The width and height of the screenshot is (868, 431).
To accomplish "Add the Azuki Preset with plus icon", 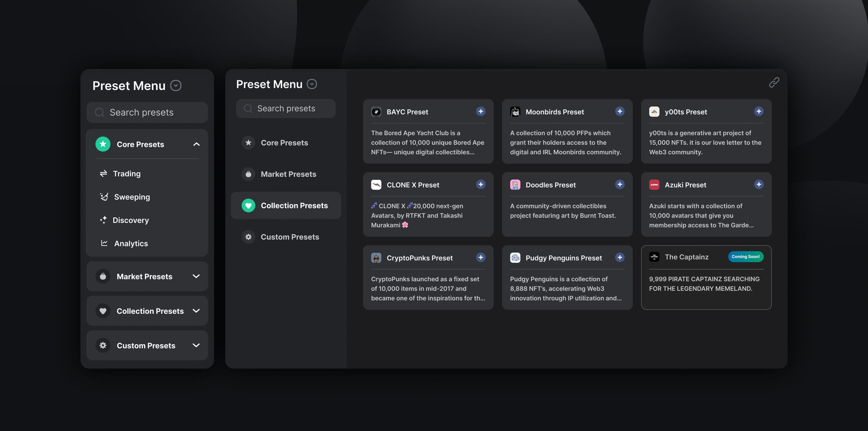I will (x=759, y=184).
